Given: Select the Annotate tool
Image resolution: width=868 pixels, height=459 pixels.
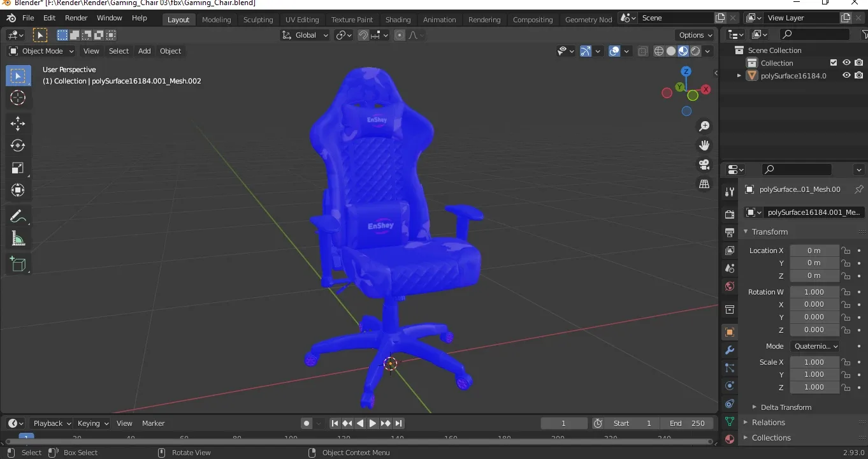Looking at the screenshot, I should (x=18, y=217).
